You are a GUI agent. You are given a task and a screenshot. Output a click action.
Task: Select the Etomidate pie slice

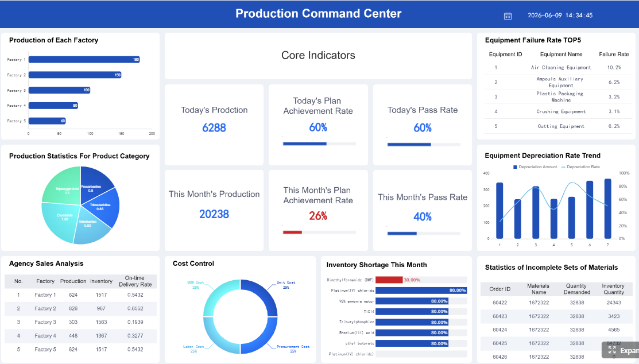60,220
